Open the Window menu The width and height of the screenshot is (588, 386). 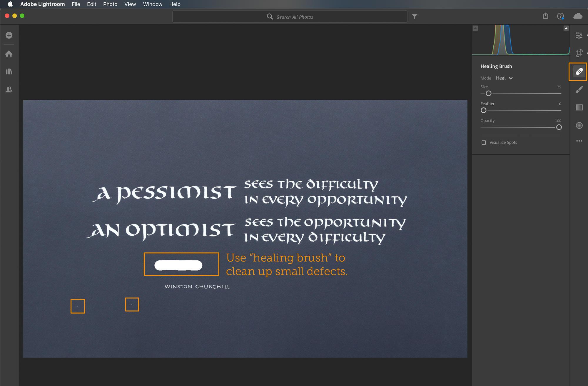pyautogui.click(x=152, y=4)
